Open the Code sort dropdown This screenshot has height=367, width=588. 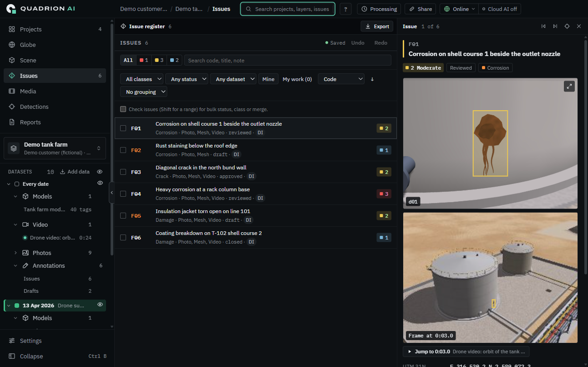pyautogui.click(x=341, y=79)
